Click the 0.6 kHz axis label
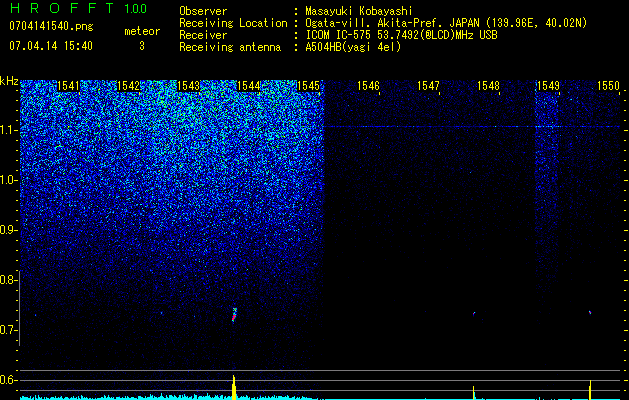 pyautogui.click(x=8, y=380)
